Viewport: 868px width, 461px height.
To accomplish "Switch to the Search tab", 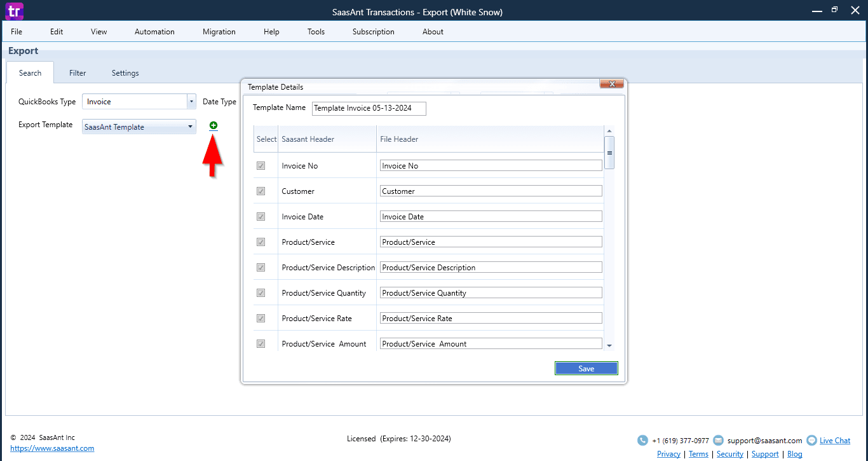I will click(x=30, y=72).
